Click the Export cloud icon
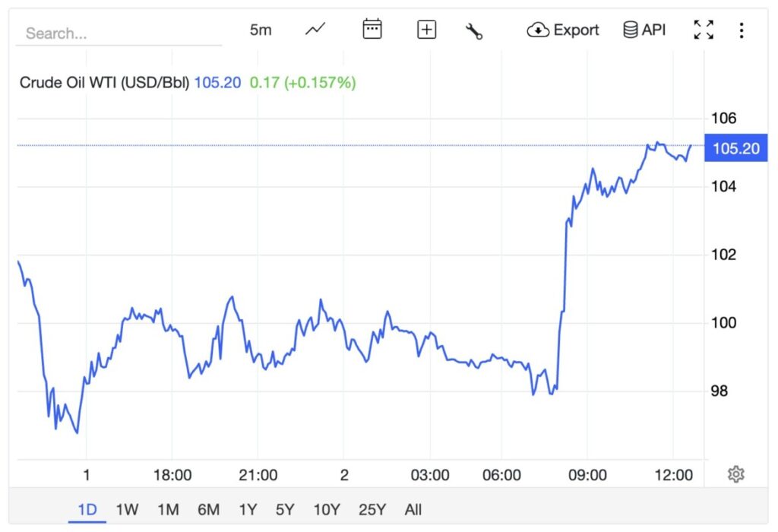This screenshot has width=778, height=532. pos(539,30)
